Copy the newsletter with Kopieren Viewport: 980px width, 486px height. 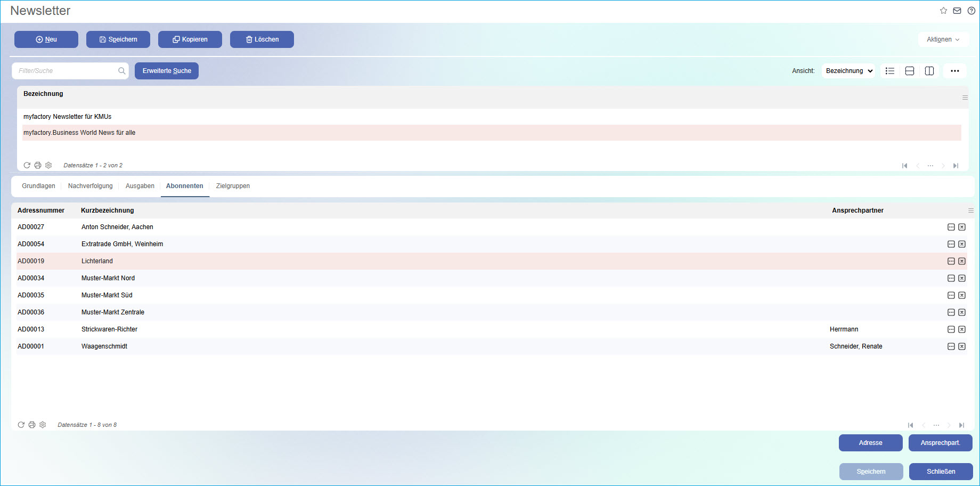pyautogui.click(x=190, y=39)
